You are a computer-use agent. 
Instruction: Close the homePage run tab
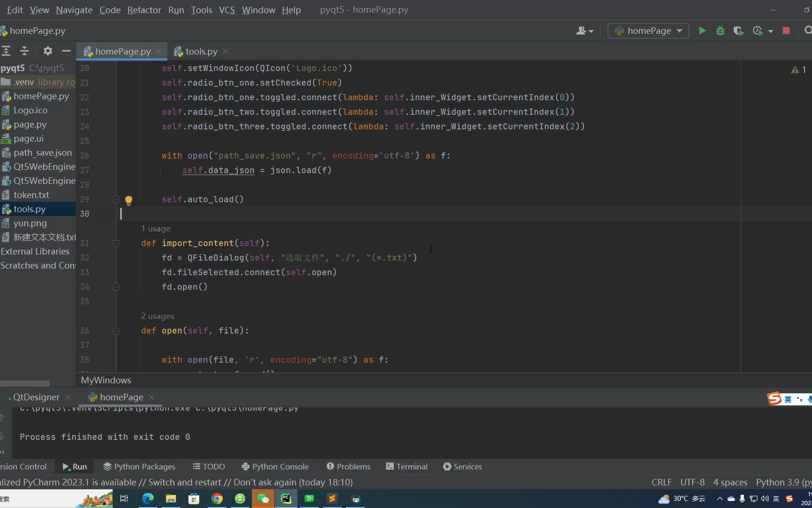click(151, 397)
